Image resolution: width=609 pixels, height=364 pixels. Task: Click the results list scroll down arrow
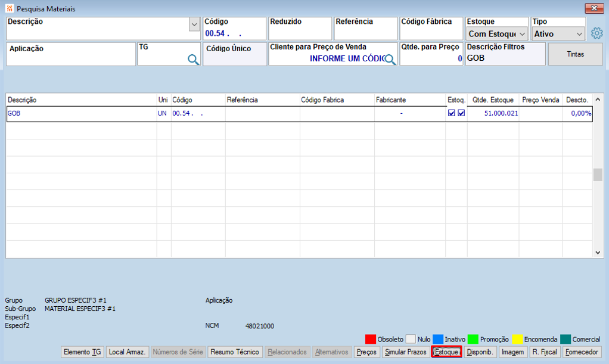(598, 253)
